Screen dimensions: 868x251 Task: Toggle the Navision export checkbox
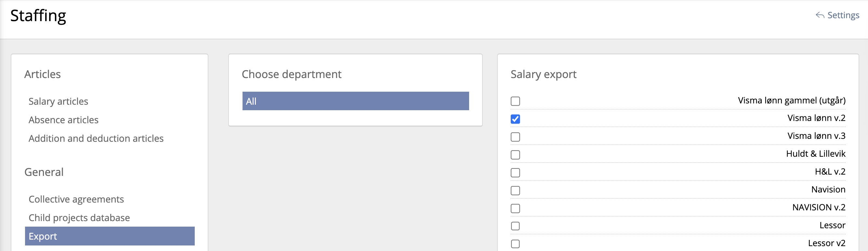click(x=515, y=190)
